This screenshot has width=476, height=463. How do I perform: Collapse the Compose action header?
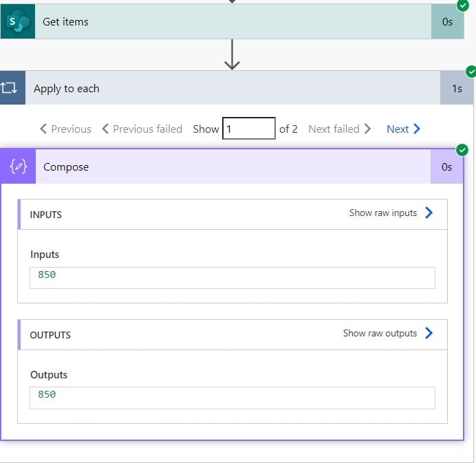coord(232,166)
